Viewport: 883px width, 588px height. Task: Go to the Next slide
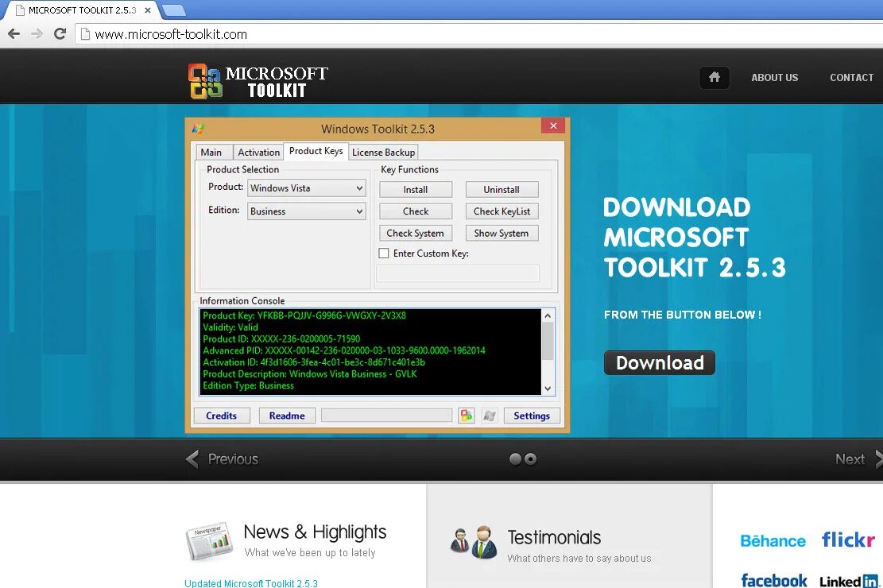click(x=858, y=459)
